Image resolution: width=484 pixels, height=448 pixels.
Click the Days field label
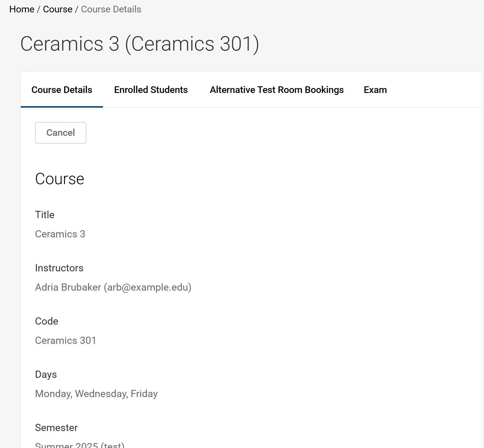point(46,374)
